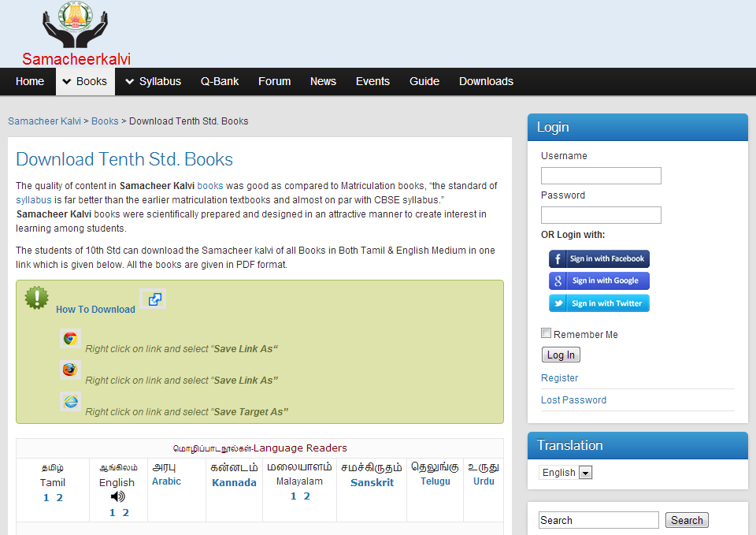Open English reader part 2
Image resolution: width=756 pixels, height=535 pixels.
(x=125, y=513)
